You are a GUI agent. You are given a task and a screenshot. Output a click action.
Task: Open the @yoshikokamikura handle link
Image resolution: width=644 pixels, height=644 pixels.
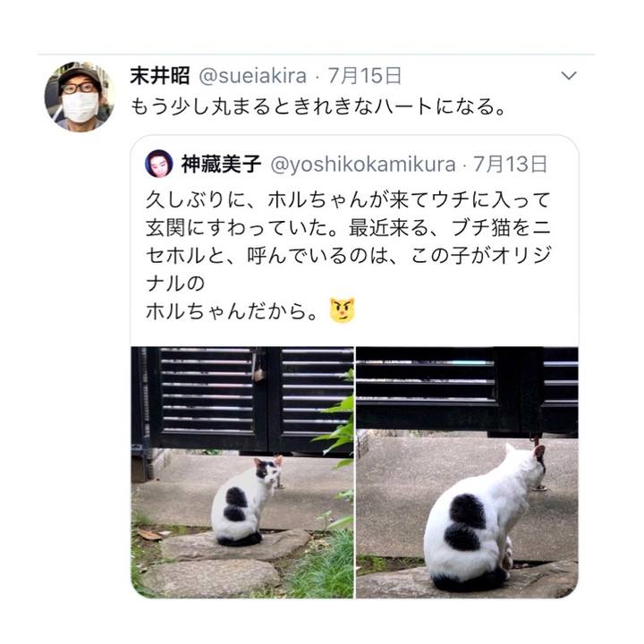363,165
